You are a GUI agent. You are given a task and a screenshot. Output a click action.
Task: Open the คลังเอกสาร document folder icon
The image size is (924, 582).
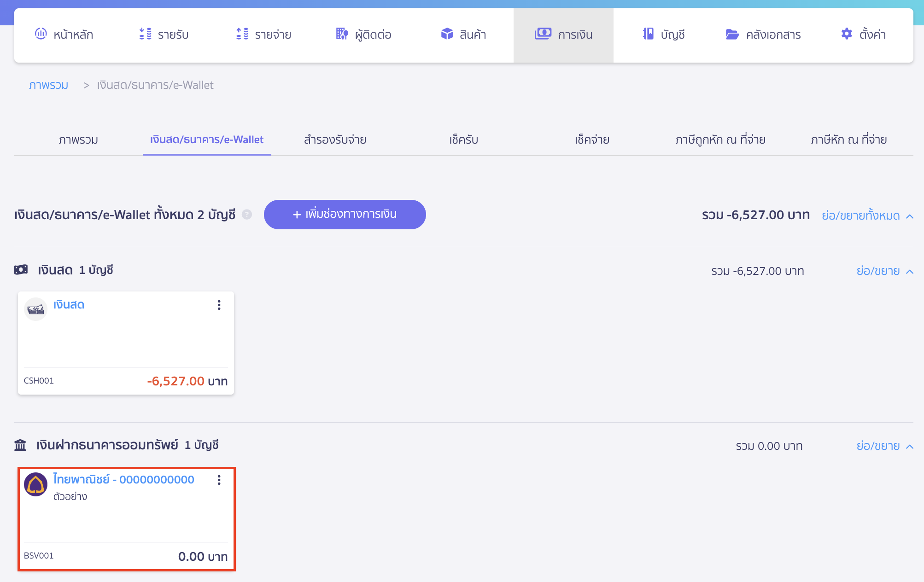[731, 34]
